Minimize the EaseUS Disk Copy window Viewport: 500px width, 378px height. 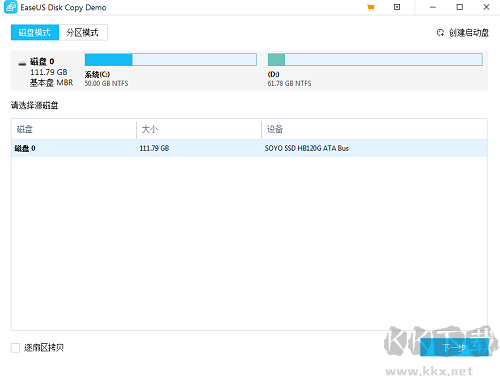[433, 7]
